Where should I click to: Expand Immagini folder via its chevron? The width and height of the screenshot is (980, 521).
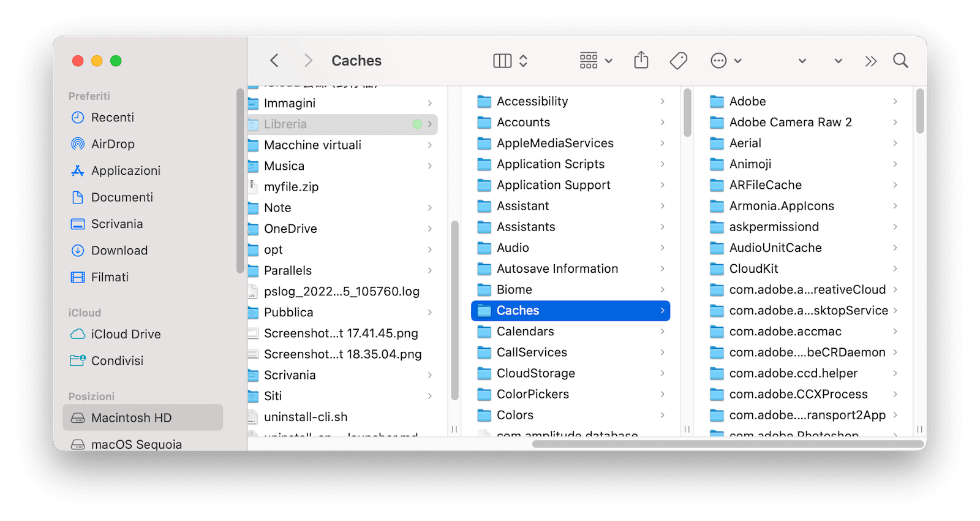click(x=430, y=104)
